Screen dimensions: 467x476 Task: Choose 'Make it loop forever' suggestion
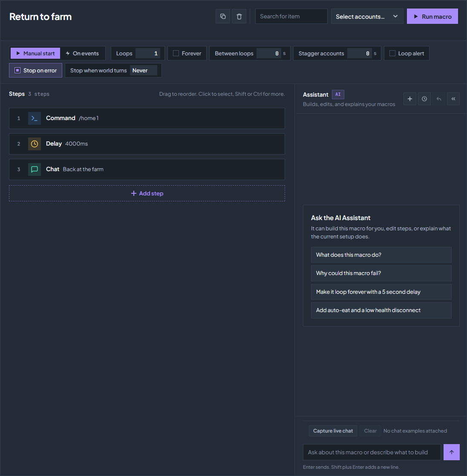(x=381, y=292)
